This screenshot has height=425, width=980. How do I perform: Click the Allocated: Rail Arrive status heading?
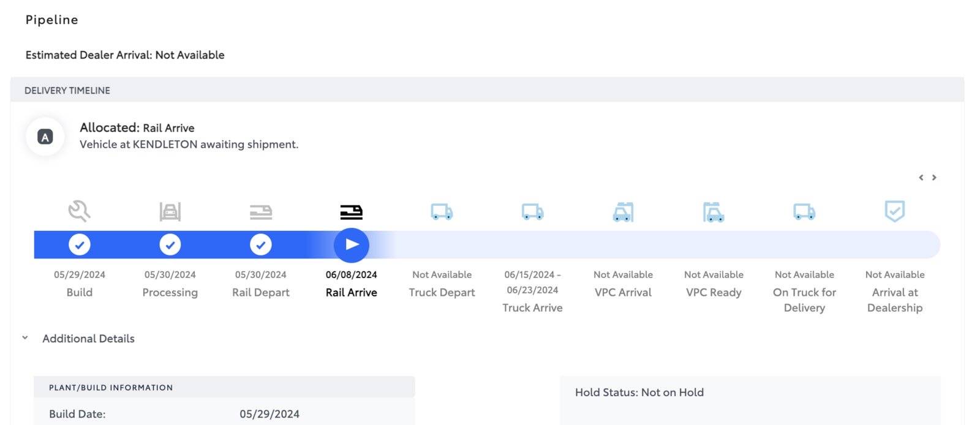coord(137,128)
